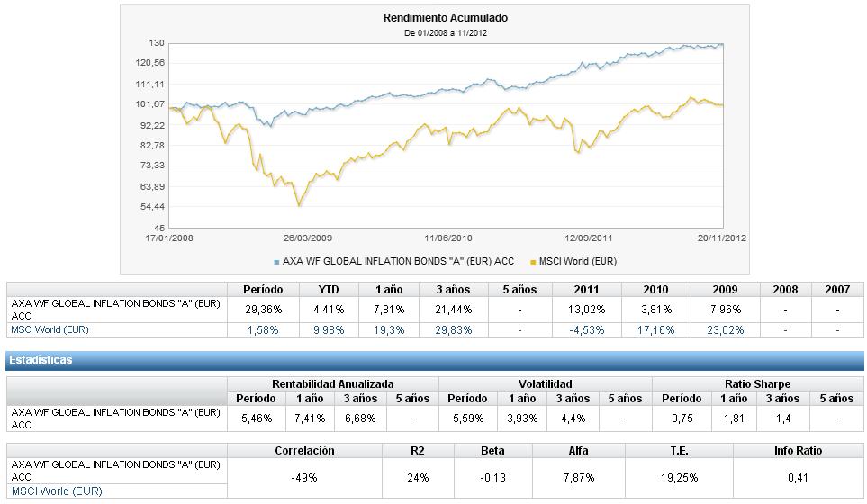This screenshot has height=504, width=867.
Task: Open the MSCI World (EUR) link in correlation table
Action: click(x=56, y=491)
